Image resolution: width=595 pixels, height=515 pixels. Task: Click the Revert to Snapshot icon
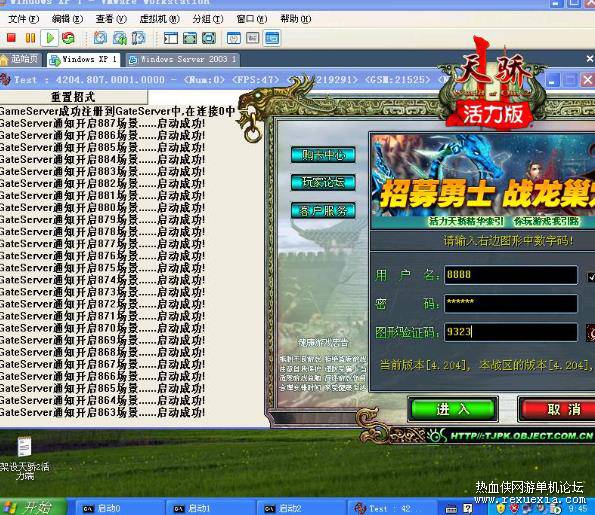[120, 38]
